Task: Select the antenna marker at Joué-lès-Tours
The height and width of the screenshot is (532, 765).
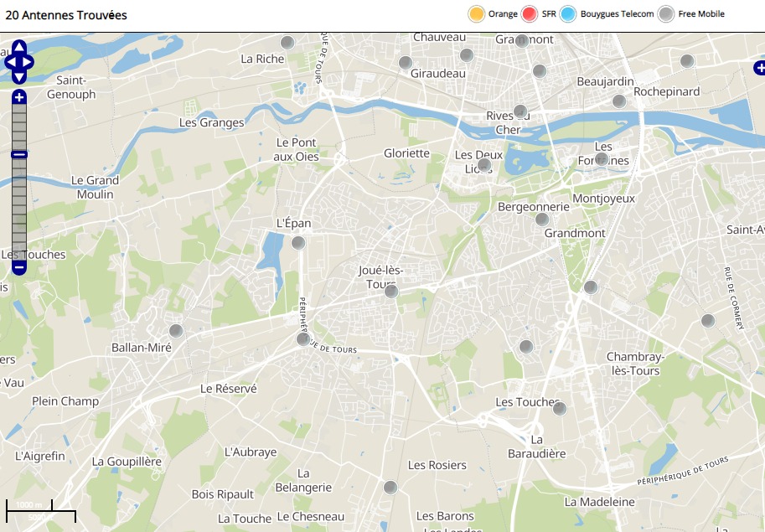Action: [x=390, y=291]
